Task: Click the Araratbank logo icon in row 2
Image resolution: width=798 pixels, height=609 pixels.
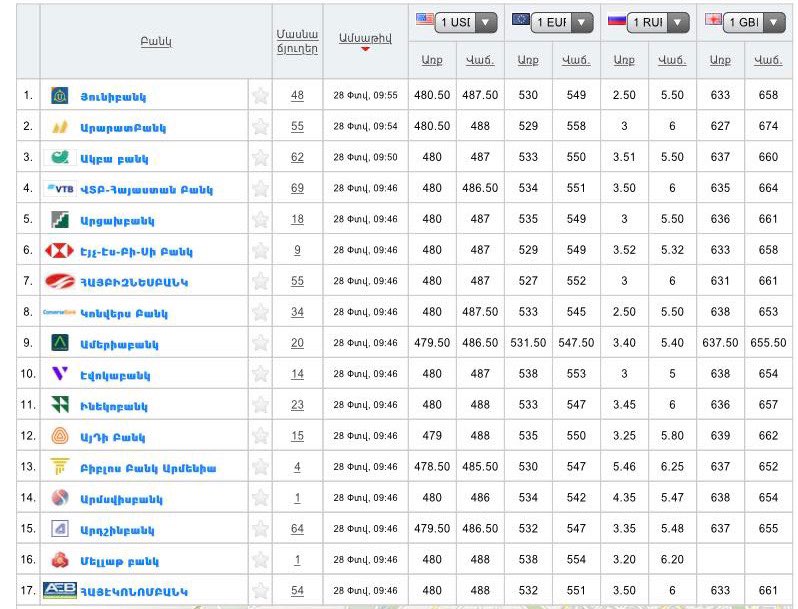Action: tap(60, 127)
